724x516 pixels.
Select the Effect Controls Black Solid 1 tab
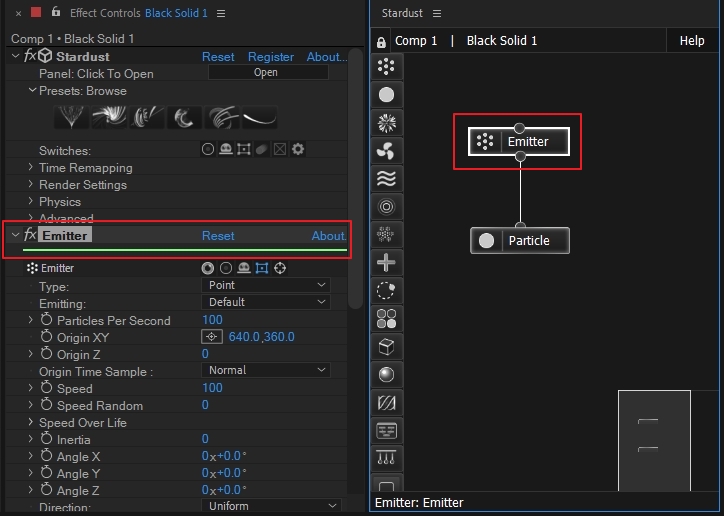click(139, 13)
